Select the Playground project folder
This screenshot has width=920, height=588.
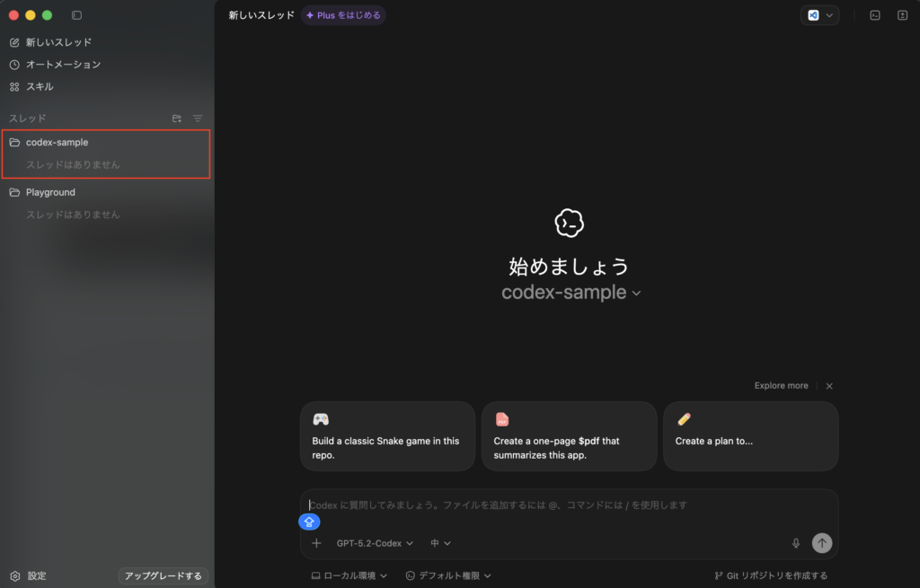pyautogui.click(x=50, y=192)
